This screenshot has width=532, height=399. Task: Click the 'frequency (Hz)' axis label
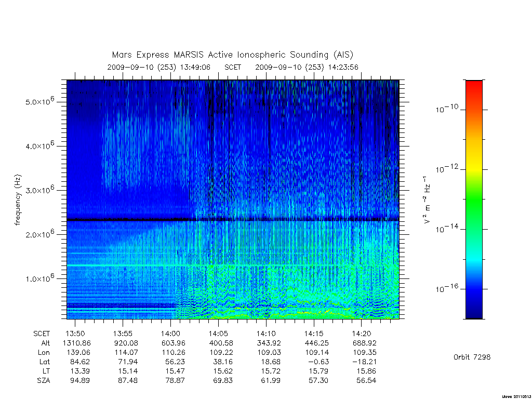18,200
